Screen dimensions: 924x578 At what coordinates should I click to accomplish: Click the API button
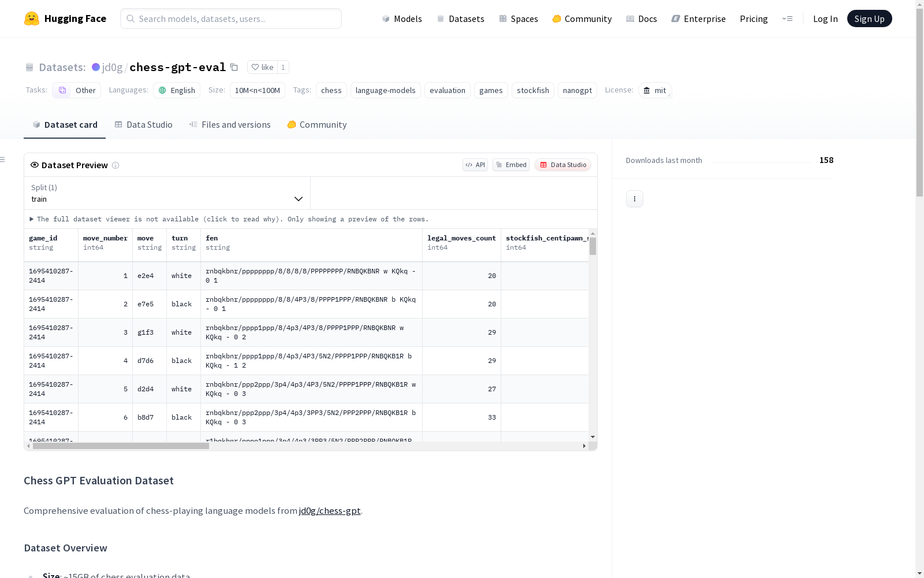475,165
